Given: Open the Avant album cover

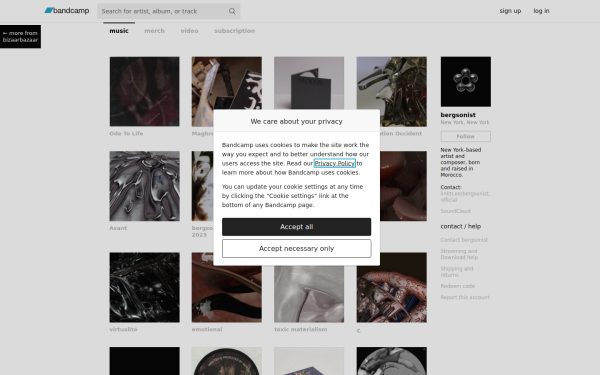Looking at the screenshot, I should click(x=144, y=186).
